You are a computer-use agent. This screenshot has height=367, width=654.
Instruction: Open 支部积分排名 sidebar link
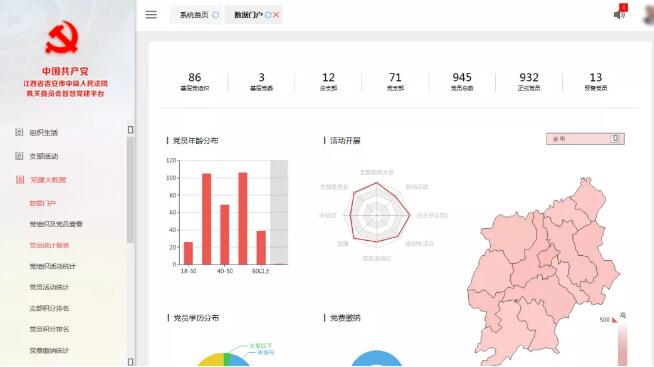pyautogui.click(x=49, y=308)
